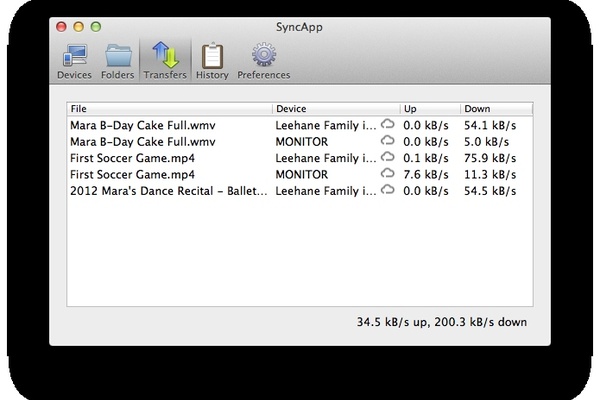This screenshot has width=600, height=400.
Task: Select First Soccer Game.mp4 at 11.3 kB/s
Action: pos(132,175)
